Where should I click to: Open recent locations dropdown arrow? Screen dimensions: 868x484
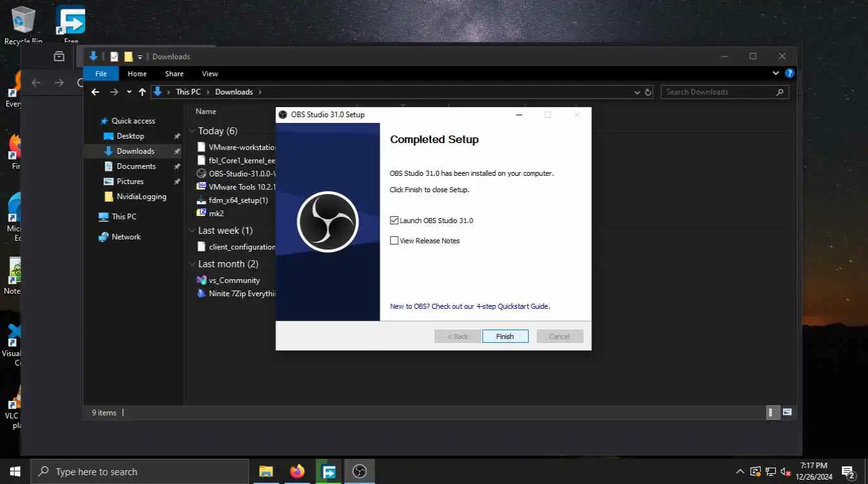[129, 92]
